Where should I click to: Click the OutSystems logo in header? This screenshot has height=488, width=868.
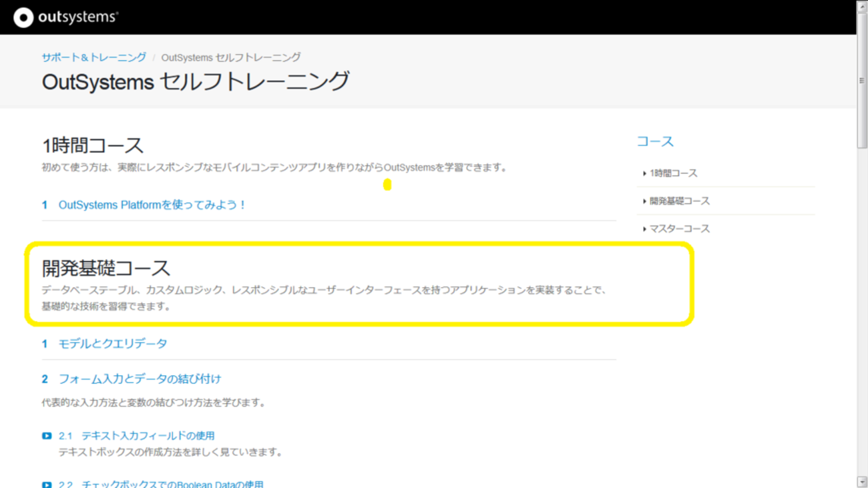point(65,17)
